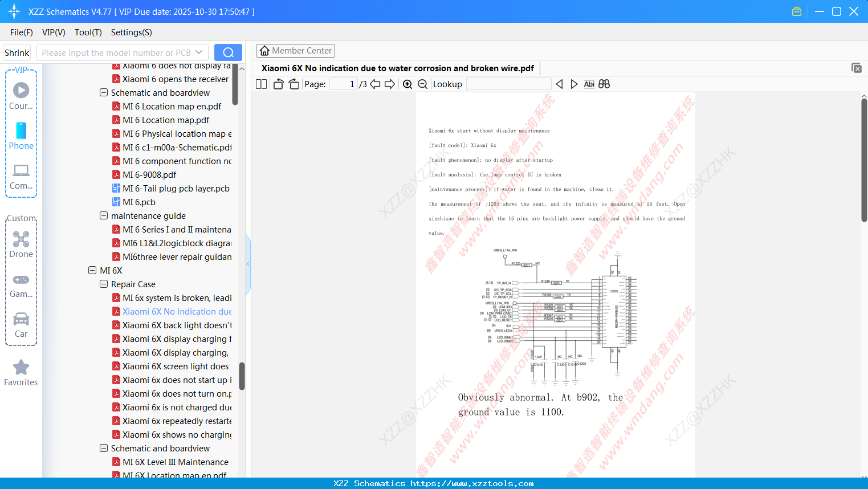Go to the next PDF page

click(390, 84)
